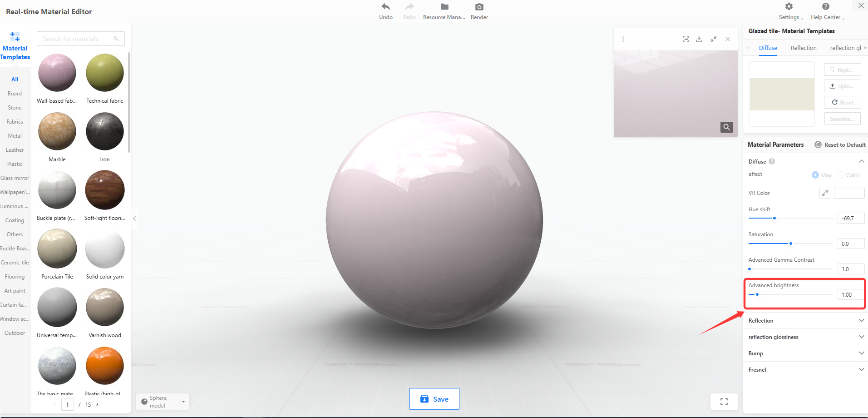Download the preview image icon
868x418 pixels.
(x=699, y=39)
